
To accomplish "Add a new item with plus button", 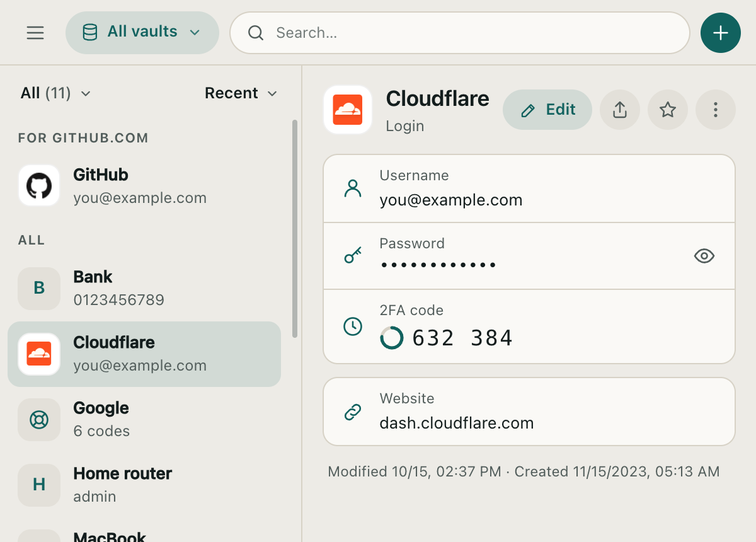I will 721,33.
